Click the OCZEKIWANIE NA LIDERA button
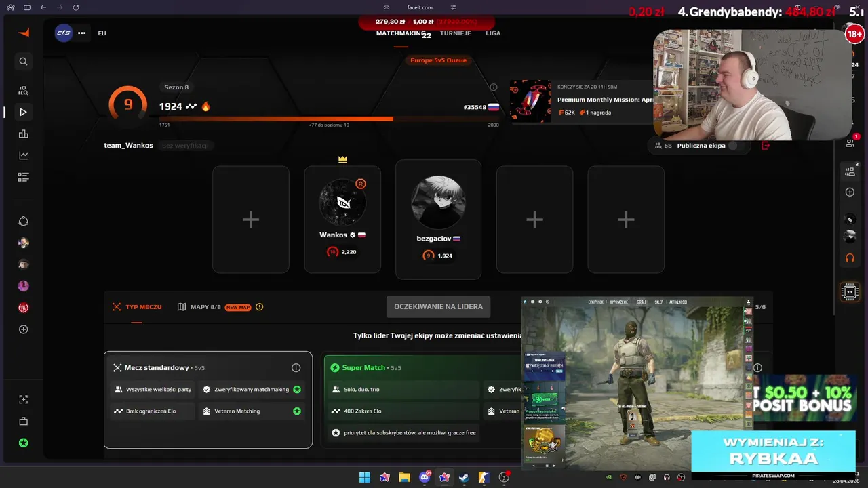 [x=438, y=307]
